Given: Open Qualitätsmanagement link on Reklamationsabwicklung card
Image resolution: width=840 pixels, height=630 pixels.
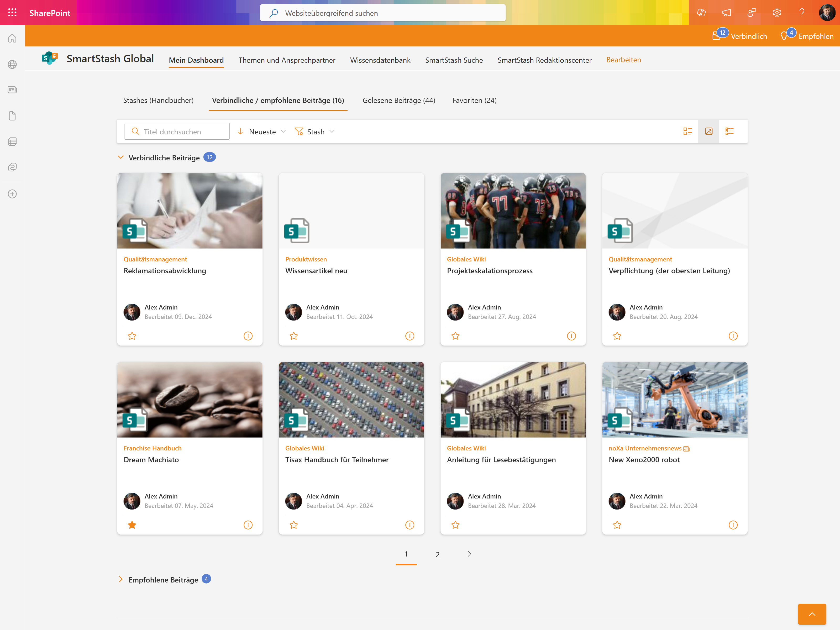Looking at the screenshot, I should 155,259.
